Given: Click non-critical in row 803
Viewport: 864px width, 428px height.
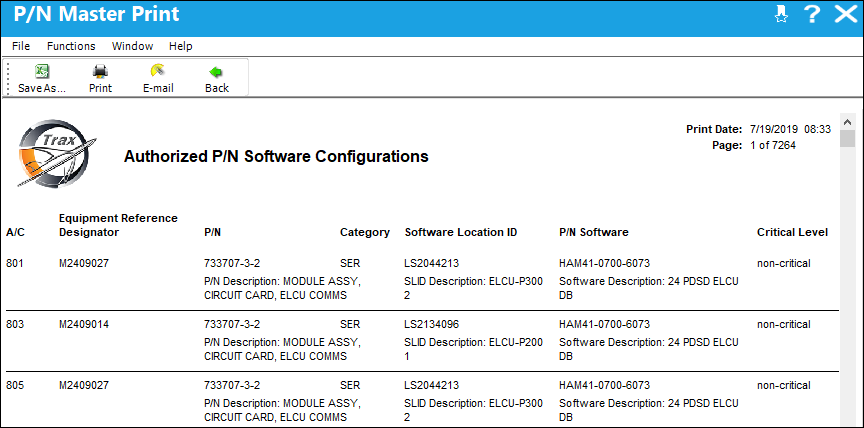Looking at the screenshot, I should (784, 324).
